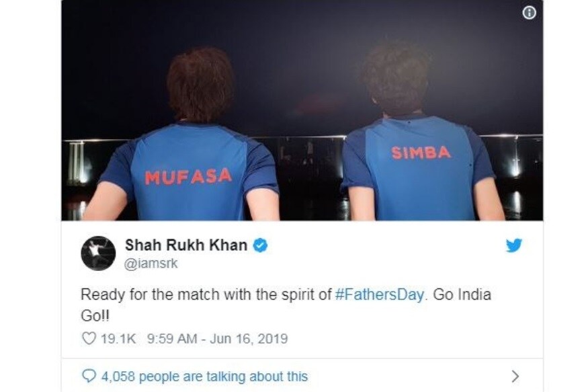Click the 19.1K likes count
Image resolution: width=588 pixels, height=392 pixels.
point(118,338)
